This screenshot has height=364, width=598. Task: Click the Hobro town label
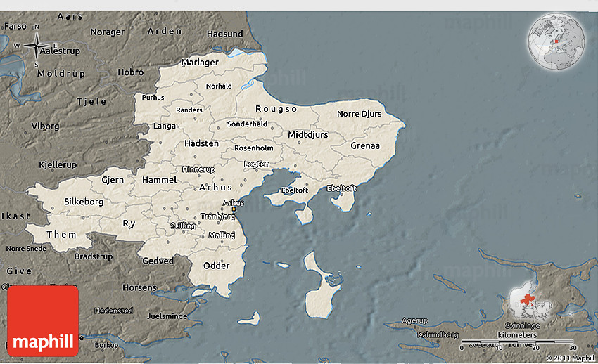(x=130, y=72)
